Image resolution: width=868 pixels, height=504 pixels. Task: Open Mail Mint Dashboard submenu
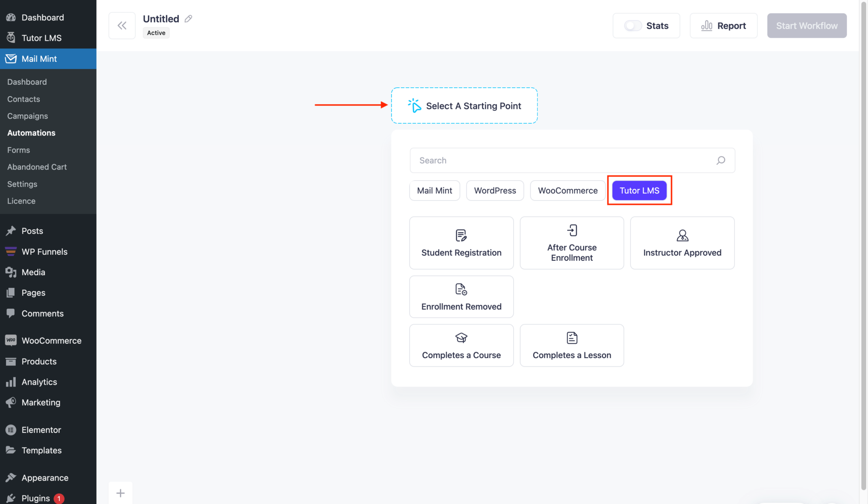[27, 82]
